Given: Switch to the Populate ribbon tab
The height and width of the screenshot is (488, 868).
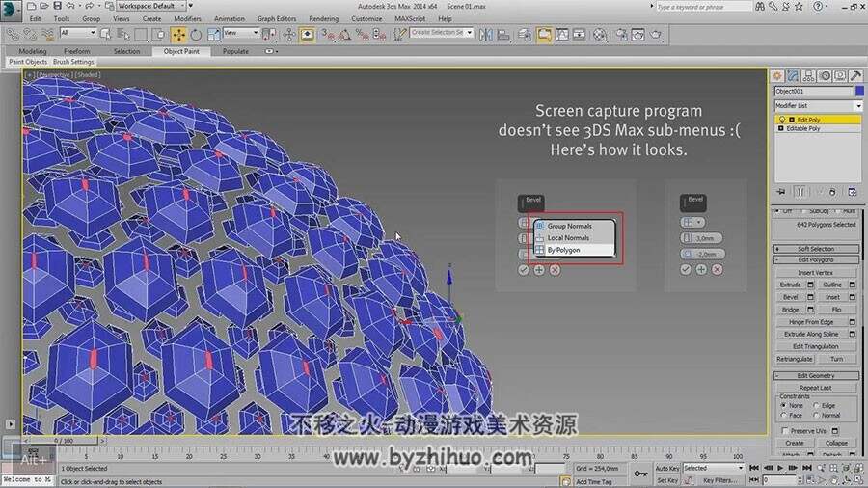Looking at the screenshot, I should point(235,51).
